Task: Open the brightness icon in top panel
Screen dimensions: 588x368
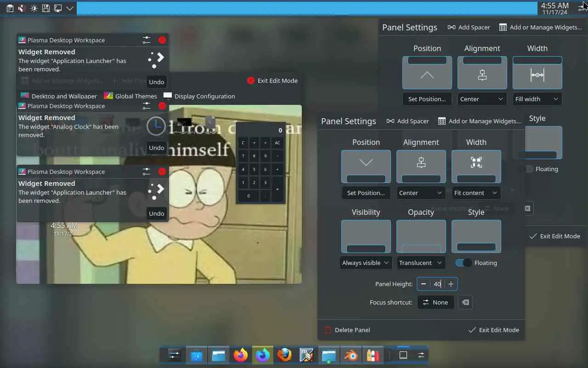Action: (34, 8)
